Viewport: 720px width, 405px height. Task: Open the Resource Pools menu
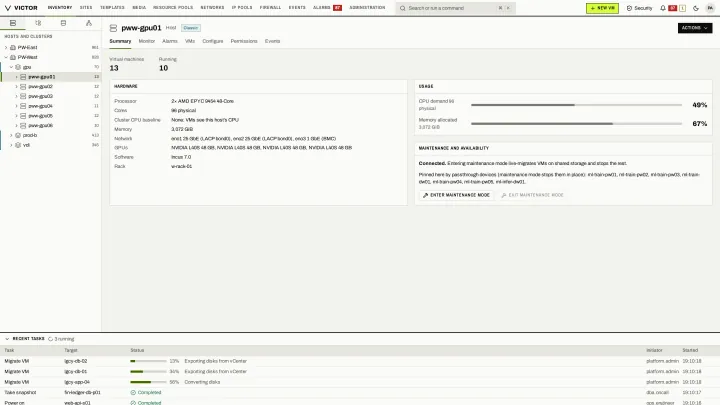(173, 8)
